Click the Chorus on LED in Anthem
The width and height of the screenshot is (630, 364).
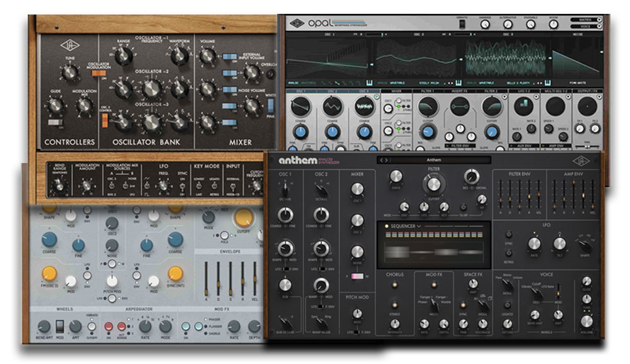[x=394, y=285]
